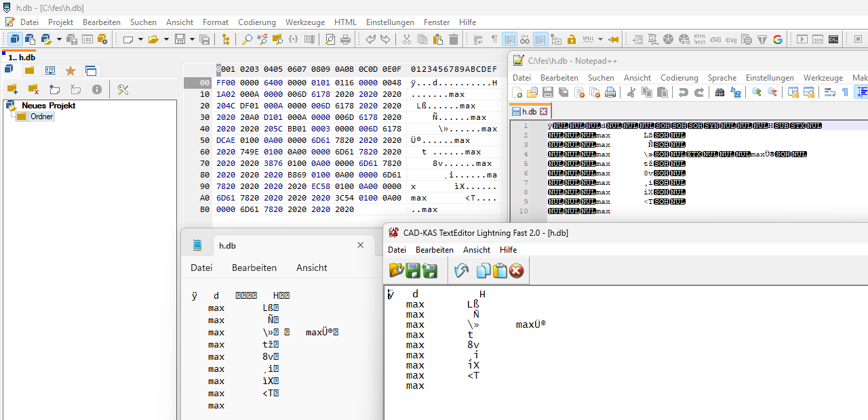Toggle the padlock read-only button in PSPad

[571, 39]
